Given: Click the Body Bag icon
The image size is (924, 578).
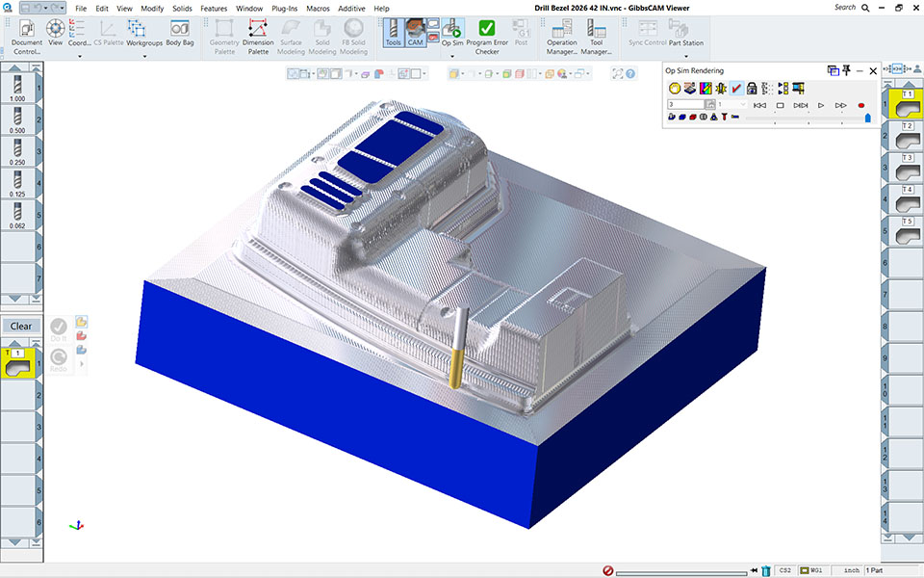Looking at the screenshot, I should pyautogui.click(x=179, y=34).
